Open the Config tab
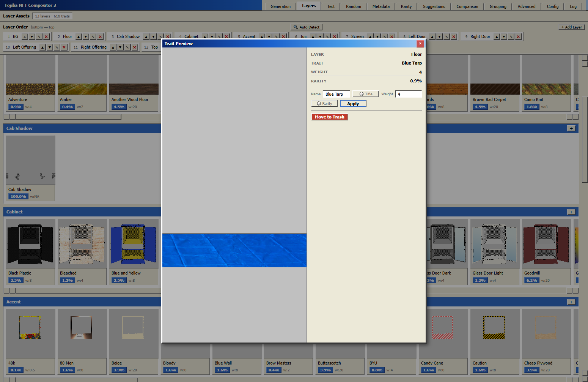This screenshot has width=588, height=382. pos(552,6)
